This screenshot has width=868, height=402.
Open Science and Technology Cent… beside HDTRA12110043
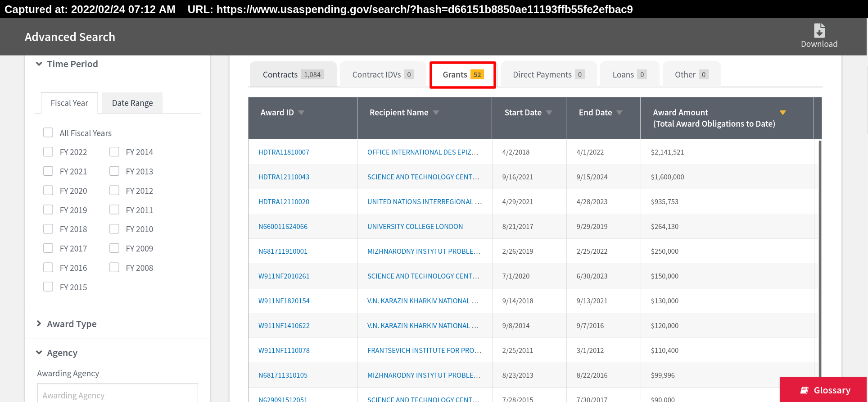423,177
